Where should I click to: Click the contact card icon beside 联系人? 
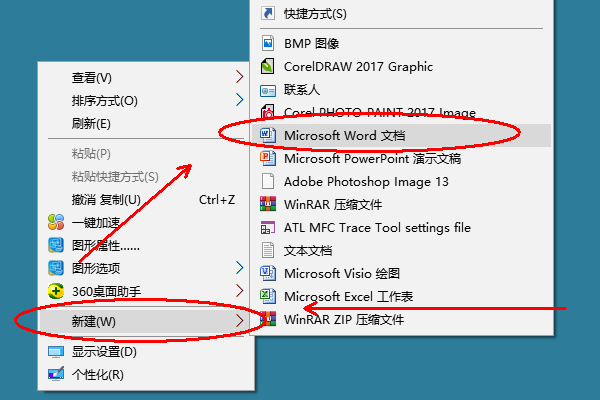pos(268,91)
